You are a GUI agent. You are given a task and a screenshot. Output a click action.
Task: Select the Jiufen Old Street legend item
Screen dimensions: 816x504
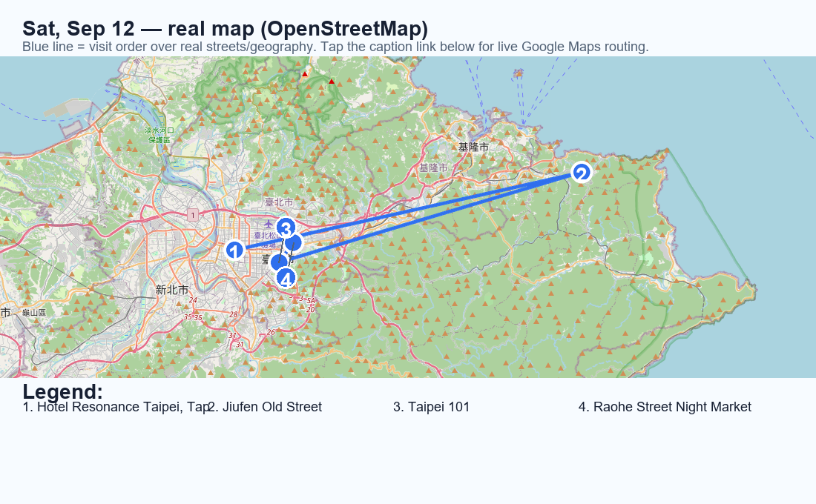pyautogui.click(x=265, y=407)
